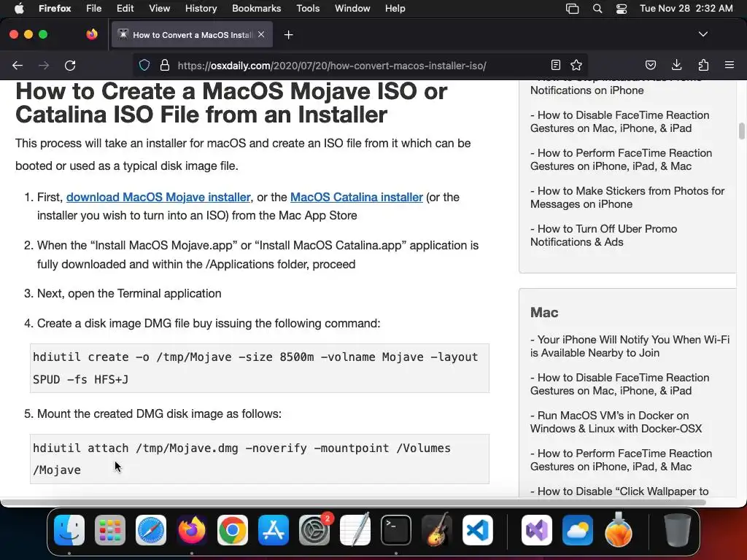
Task: Click the hdiutil create command code block
Action: pos(260,368)
